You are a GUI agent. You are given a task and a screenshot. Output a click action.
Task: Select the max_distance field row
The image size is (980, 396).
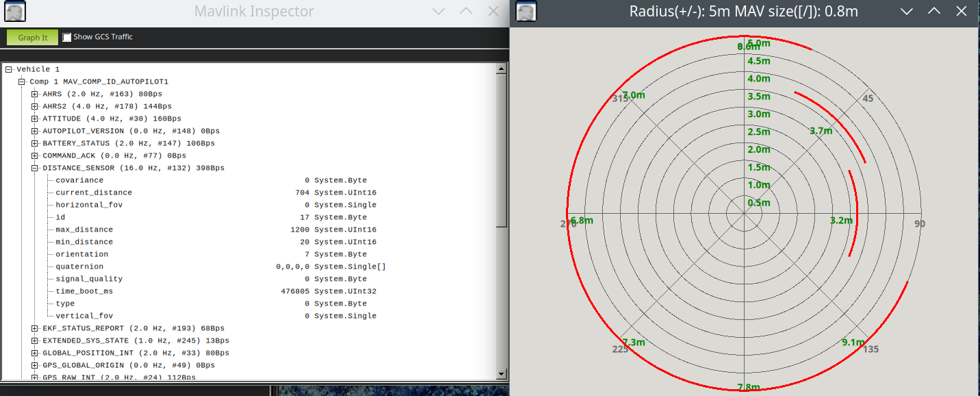(84, 230)
